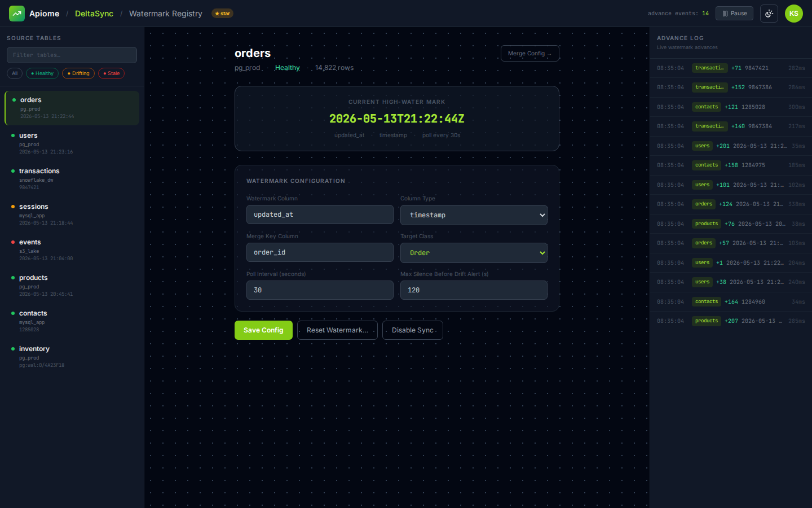Click the star badge next to Watermark Registry

point(222,14)
